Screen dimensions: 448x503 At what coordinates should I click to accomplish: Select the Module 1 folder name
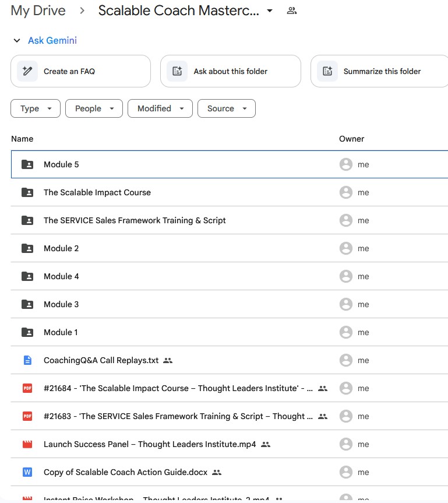click(61, 332)
